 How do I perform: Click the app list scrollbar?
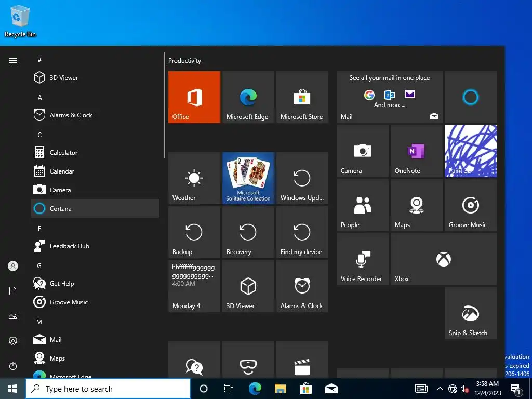click(164, 105)
